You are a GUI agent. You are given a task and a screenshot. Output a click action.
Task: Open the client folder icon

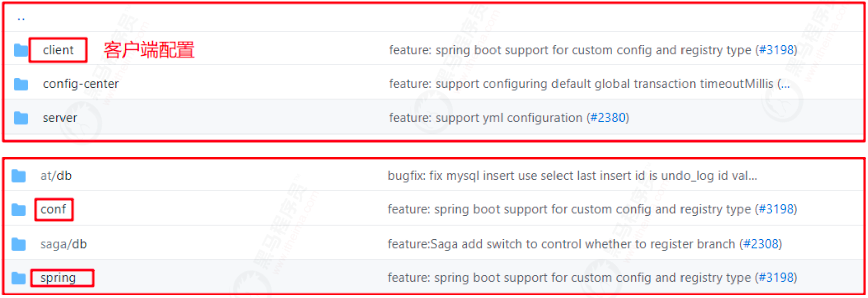tap(21, 50)
